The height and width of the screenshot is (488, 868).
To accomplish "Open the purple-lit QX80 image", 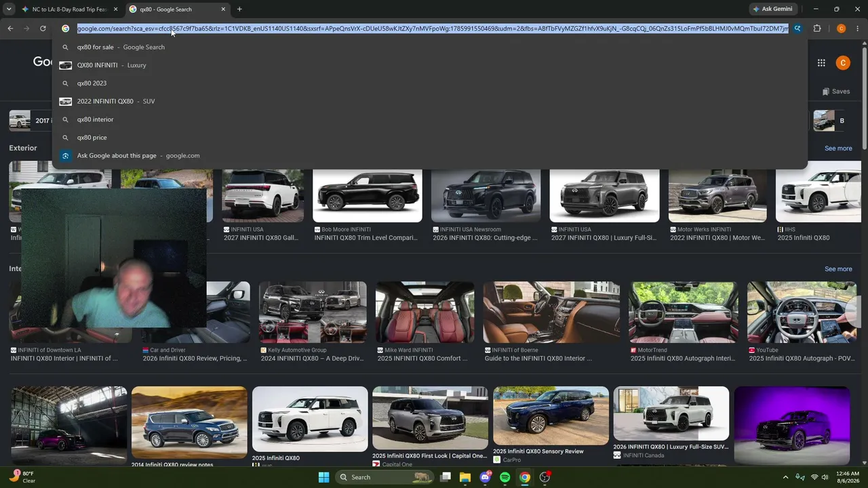I will (x=791, y=426).
